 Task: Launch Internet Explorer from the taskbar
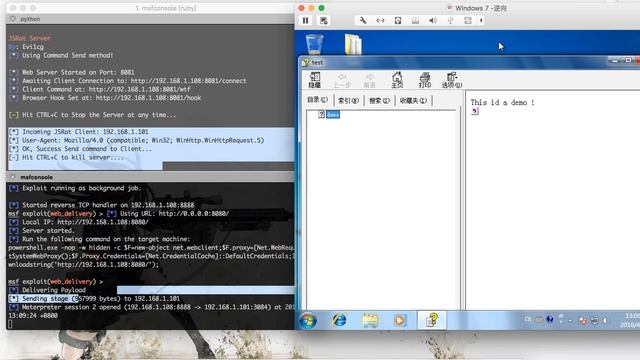point(339,320)
